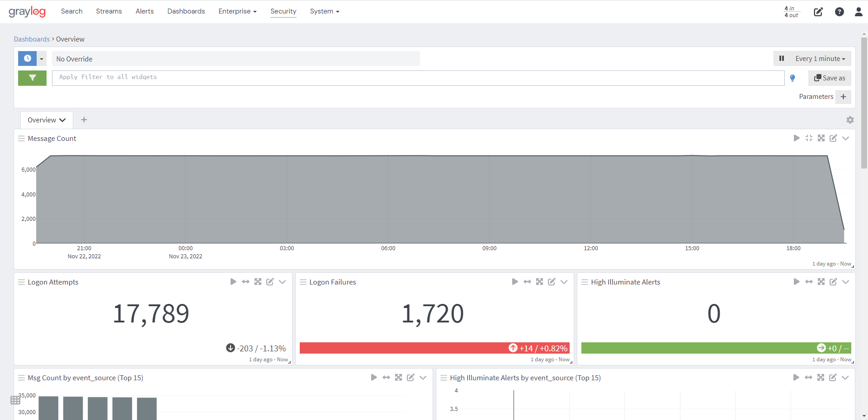Open the Every 1 minute refresh dropdown
Image resolution: width=868 pixels, height=420 pixels.
tap(820, 58)
